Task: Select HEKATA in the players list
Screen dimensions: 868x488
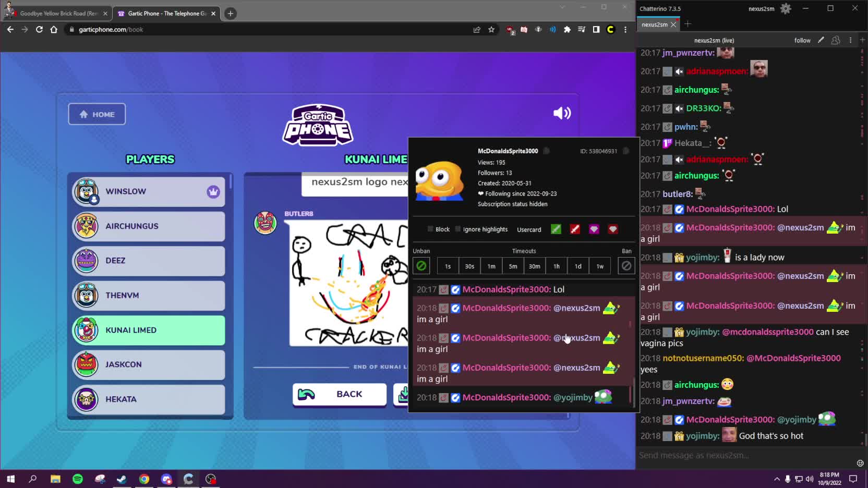Action: pyautogui.click(x=149, y=399)
